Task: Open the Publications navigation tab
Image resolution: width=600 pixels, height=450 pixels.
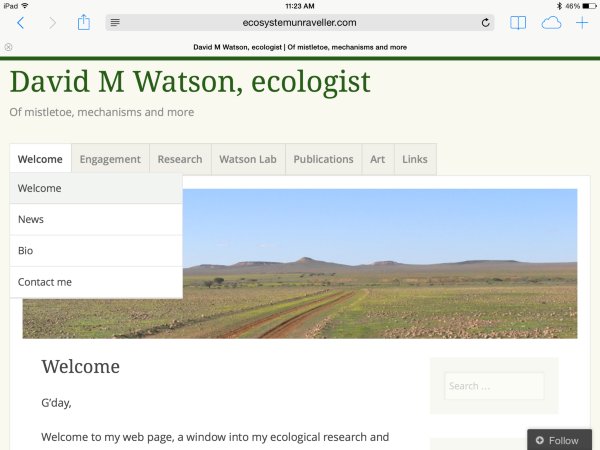Action: (323, 159)
